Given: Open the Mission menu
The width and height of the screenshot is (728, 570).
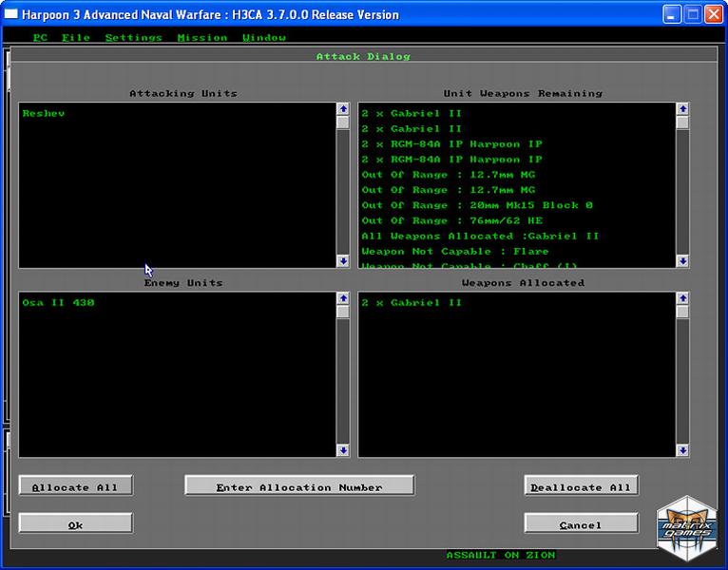Looking at the screenshot, I should [201, 38].
